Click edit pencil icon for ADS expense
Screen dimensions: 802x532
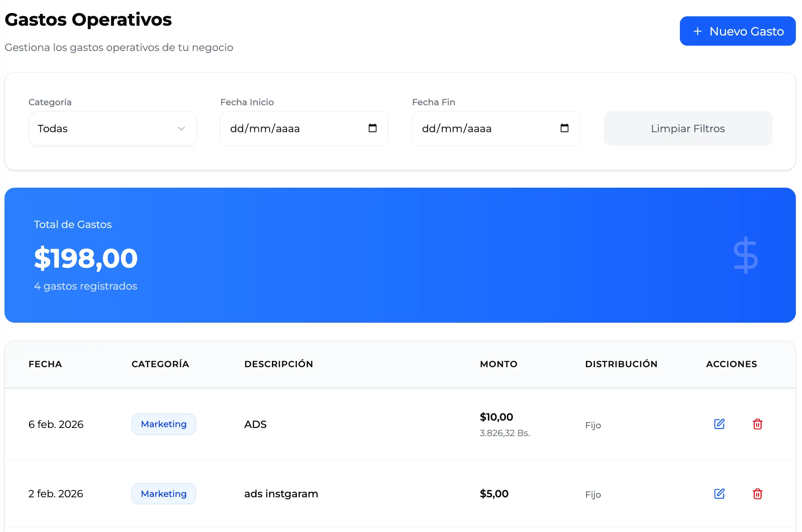click(x=719, y=424)
